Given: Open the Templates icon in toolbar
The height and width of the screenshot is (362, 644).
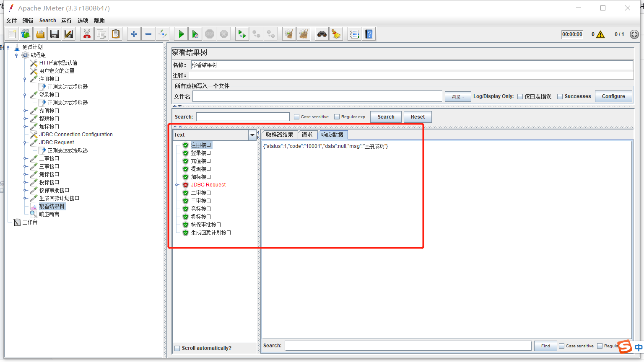Looking at the screenshot, I should 26,34.
